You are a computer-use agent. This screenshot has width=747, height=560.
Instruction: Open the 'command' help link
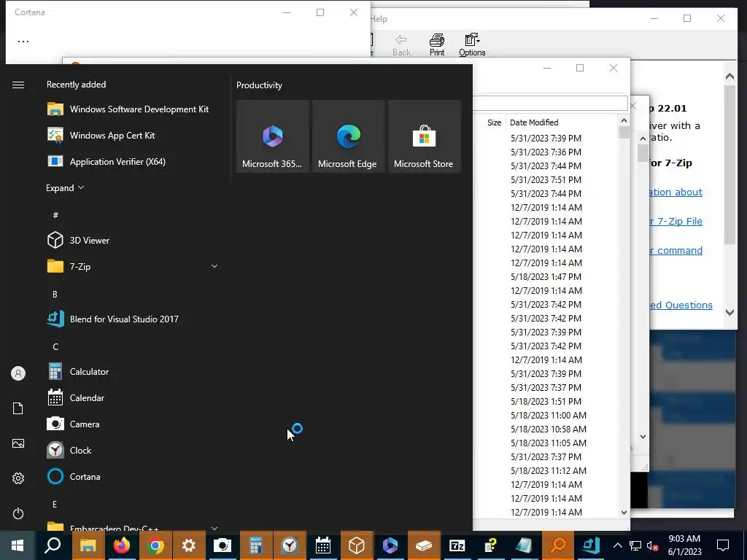676,251
